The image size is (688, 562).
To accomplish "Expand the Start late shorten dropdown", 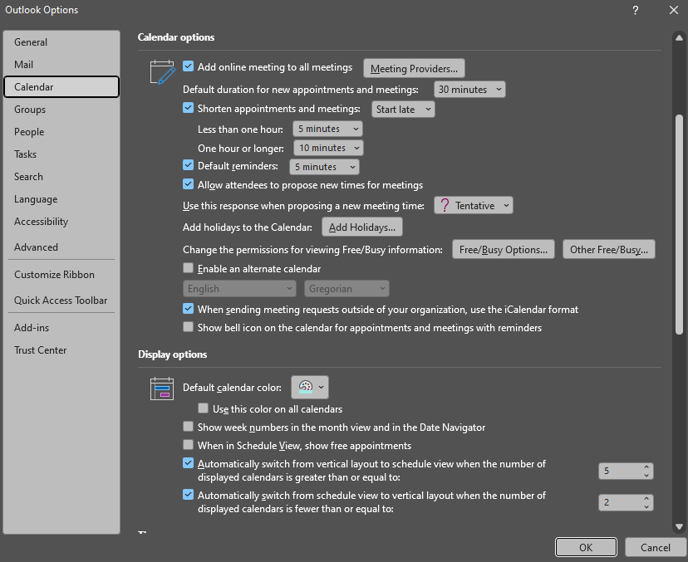I will point(403,109).
